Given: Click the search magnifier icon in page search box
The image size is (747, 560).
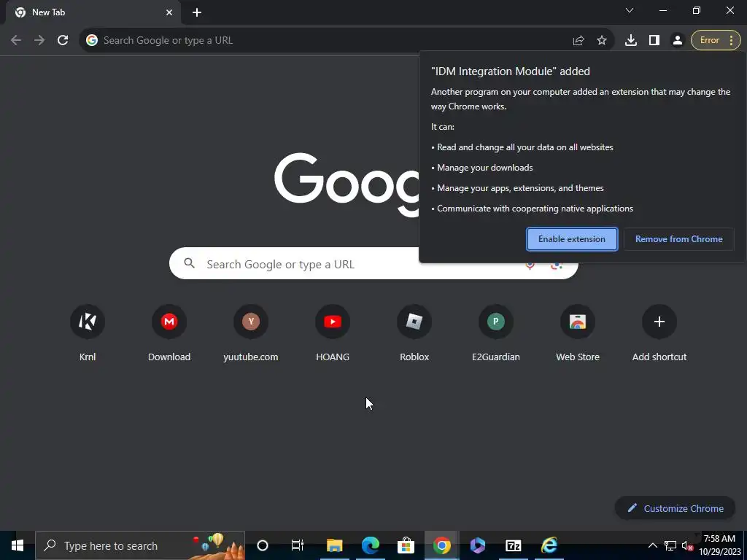Looking at the screenshot, I should [189, 263].
